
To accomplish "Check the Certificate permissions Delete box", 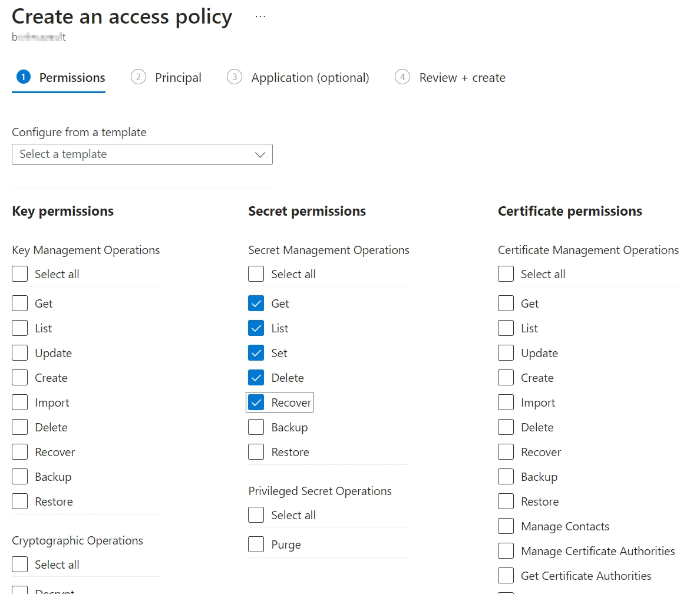I will coord(506,427).
